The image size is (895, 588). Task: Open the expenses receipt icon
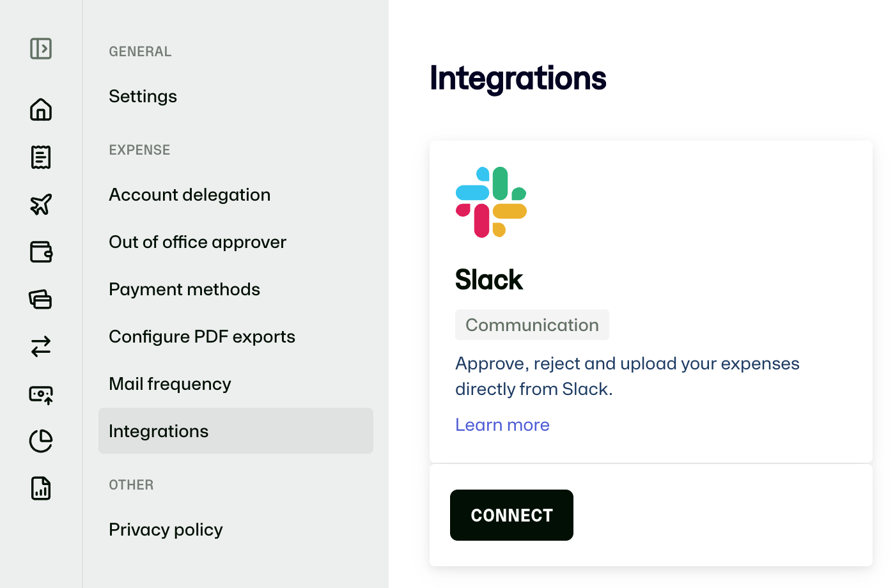pos(41,157)
